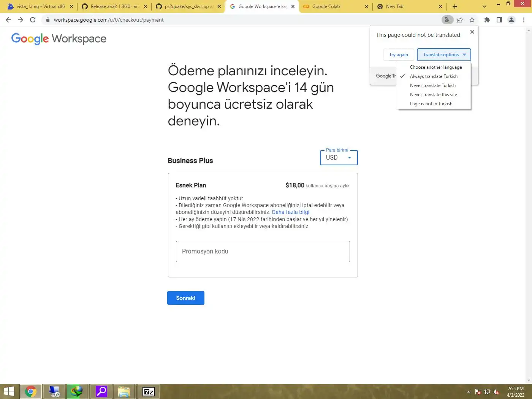Click the muted volume tray icon

click(496, 392)
